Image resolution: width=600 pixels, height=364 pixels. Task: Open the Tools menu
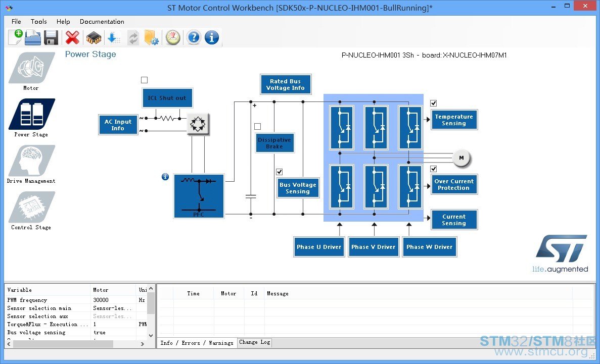click(38, 21)
